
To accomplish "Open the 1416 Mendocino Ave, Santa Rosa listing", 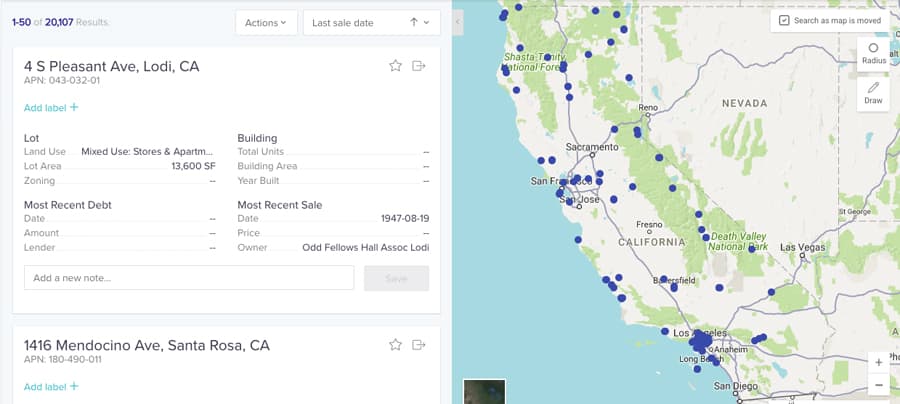I will pos(147,345).
